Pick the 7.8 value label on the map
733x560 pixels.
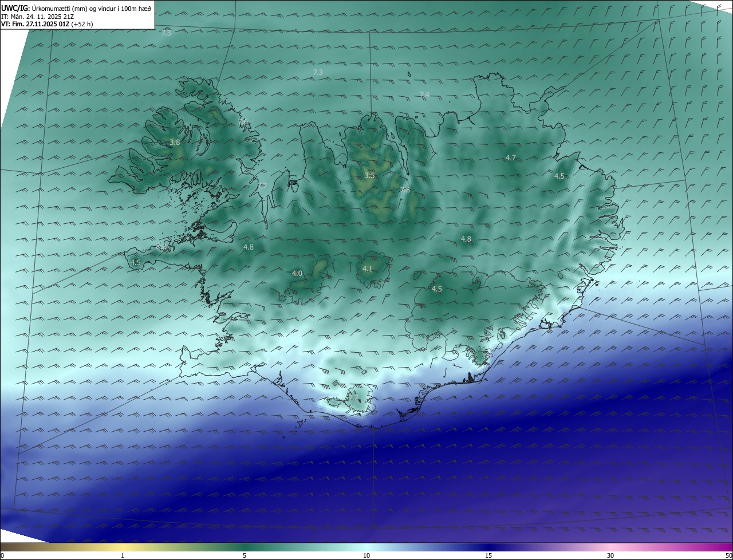click(x=405, y=190)
